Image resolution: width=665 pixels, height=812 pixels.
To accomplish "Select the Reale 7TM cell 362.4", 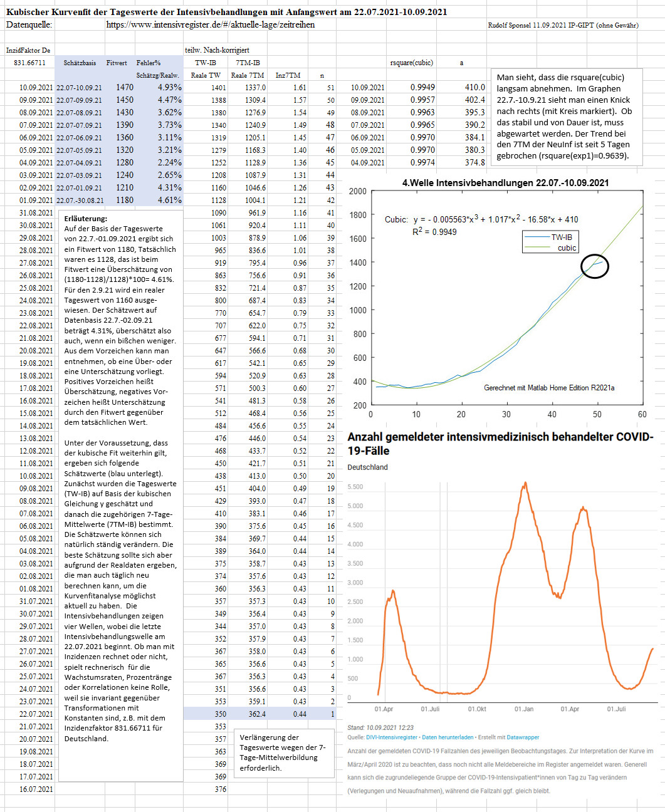I will 258,714.
